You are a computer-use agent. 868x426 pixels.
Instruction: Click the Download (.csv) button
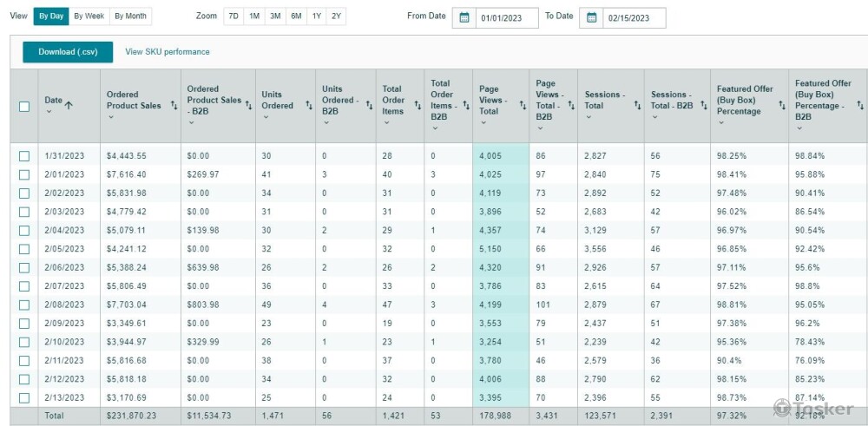click(x=68, y=52)
